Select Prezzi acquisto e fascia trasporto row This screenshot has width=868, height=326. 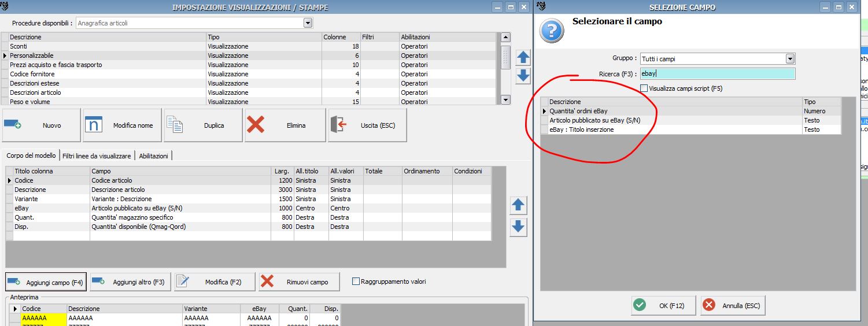point(248,65)
